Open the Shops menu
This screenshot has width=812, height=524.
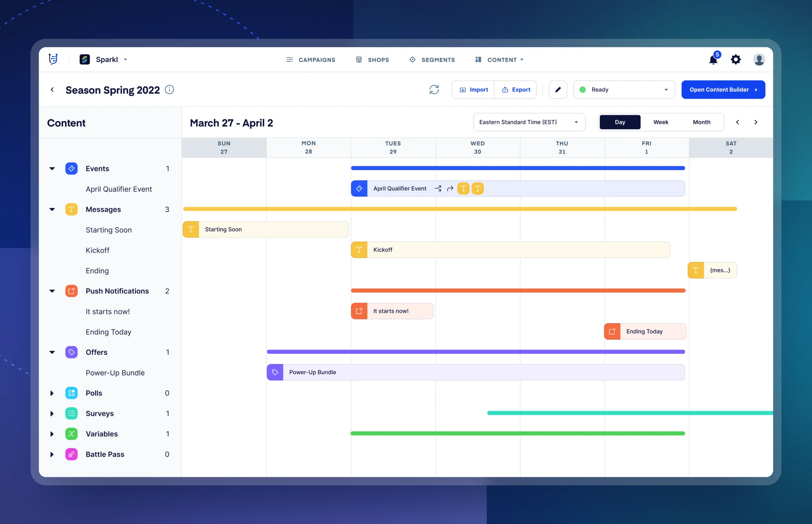click(x=372, y=60)
